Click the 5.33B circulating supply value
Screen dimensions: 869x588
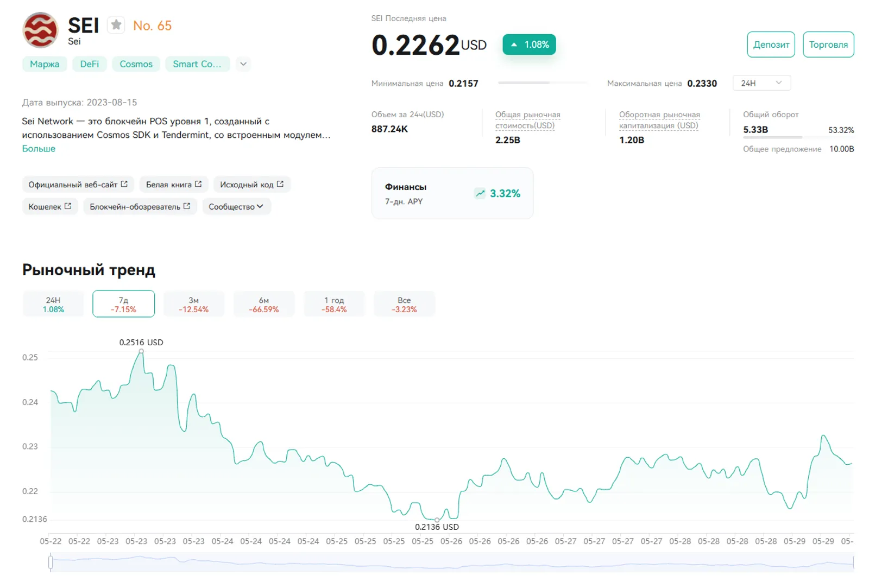tap(755, 130)
